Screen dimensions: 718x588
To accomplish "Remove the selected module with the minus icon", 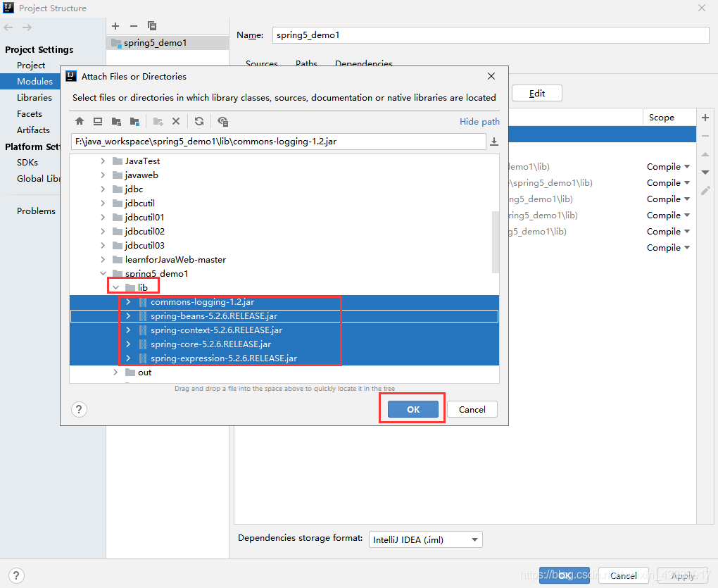I will 134,26.
